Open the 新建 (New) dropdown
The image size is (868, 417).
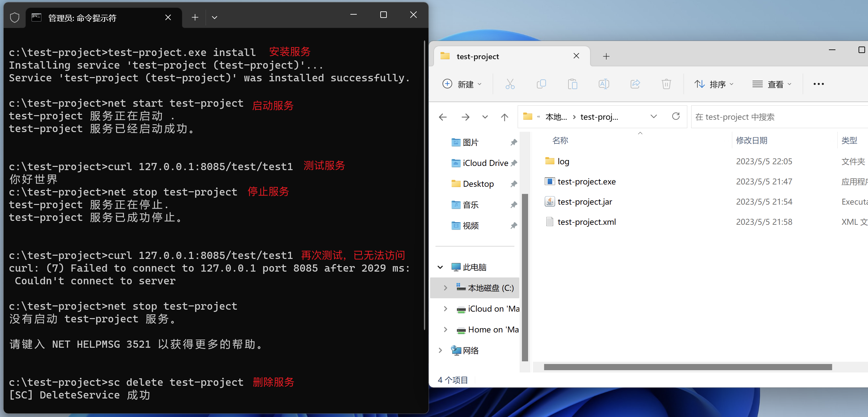click(462, 84)
